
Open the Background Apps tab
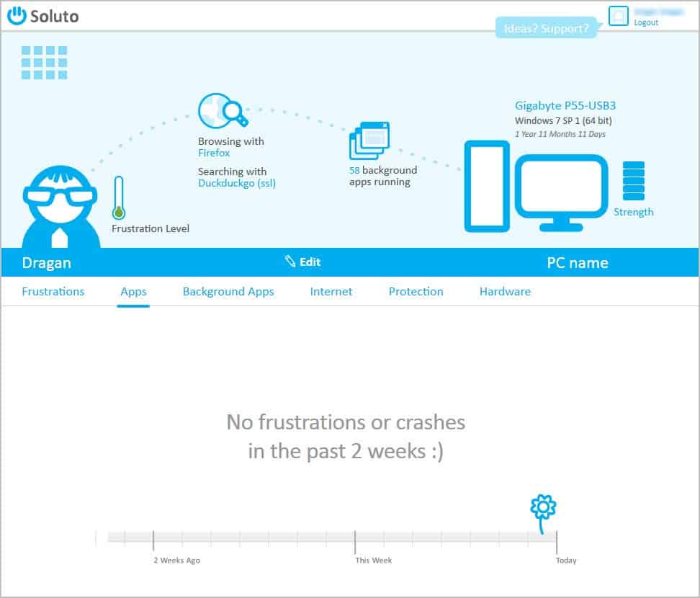228,292
